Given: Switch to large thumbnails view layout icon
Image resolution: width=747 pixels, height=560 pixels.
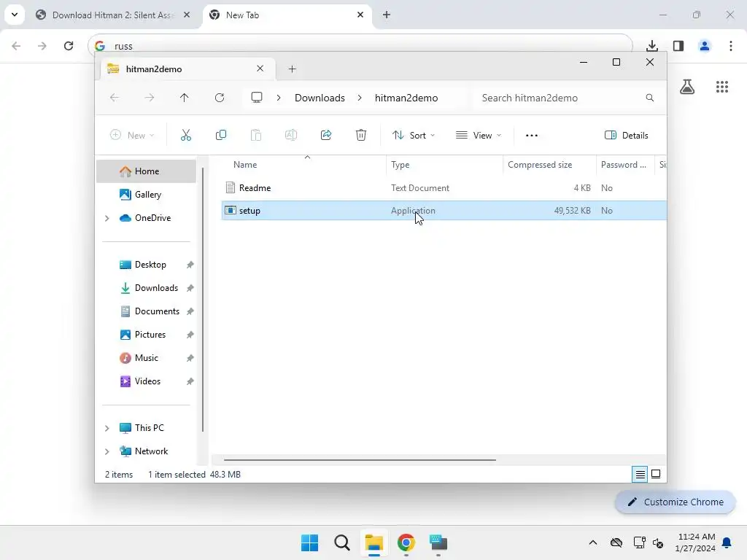Looking at the screenshot, I should (656, 474).
